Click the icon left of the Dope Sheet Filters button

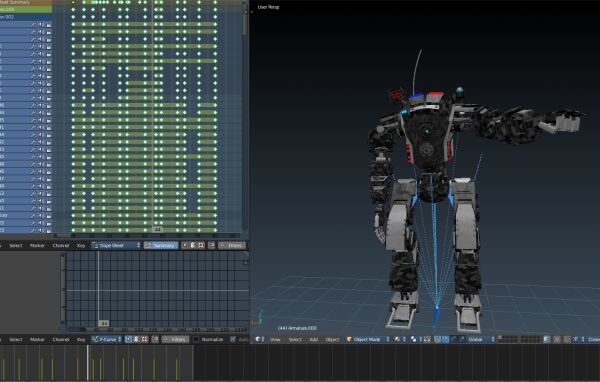tap(212, 245)
